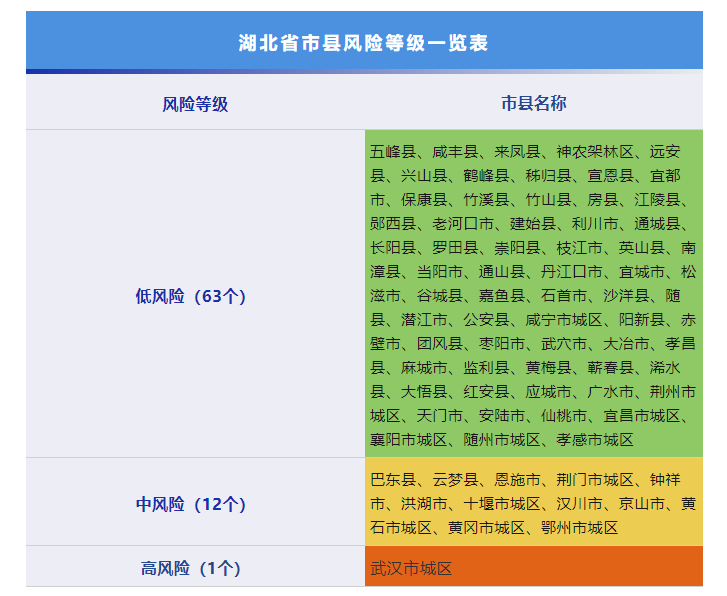Click the 高风险（1个） row label
Screen dimensions: 727x596
click(190, 569)
